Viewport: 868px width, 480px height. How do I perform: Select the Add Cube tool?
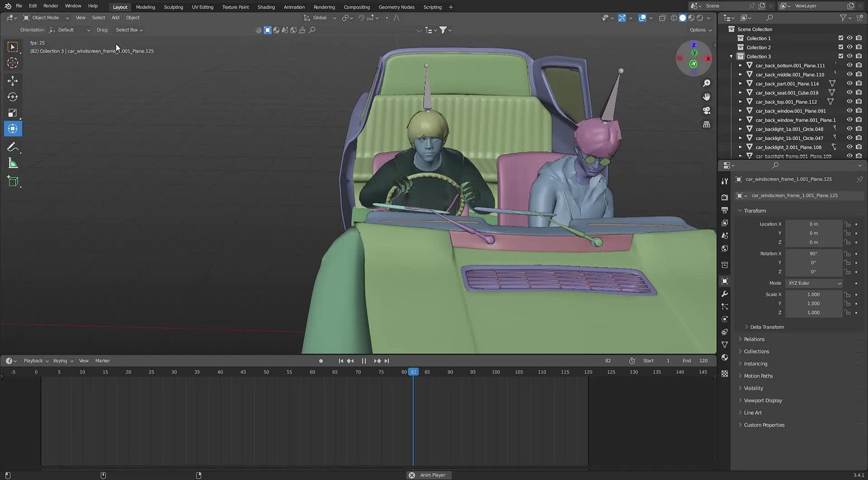point(13,182)
